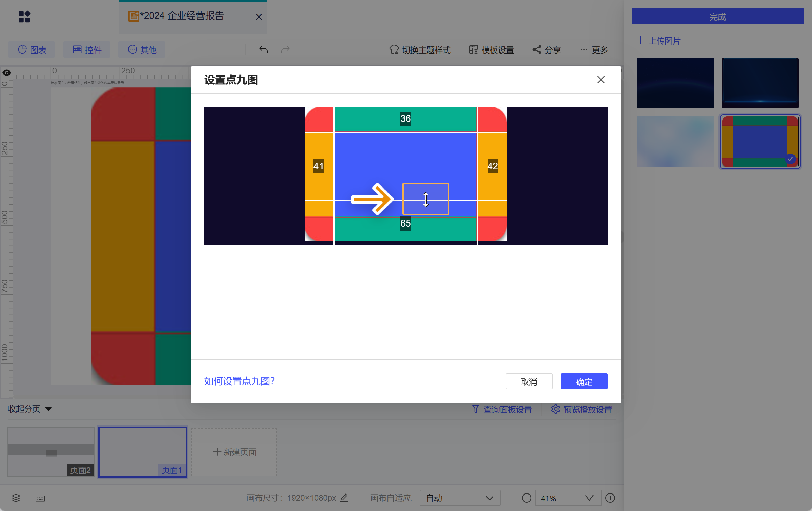Select the first dark blue background thumbnail
The image size is (812, 511).
[675, 83]
